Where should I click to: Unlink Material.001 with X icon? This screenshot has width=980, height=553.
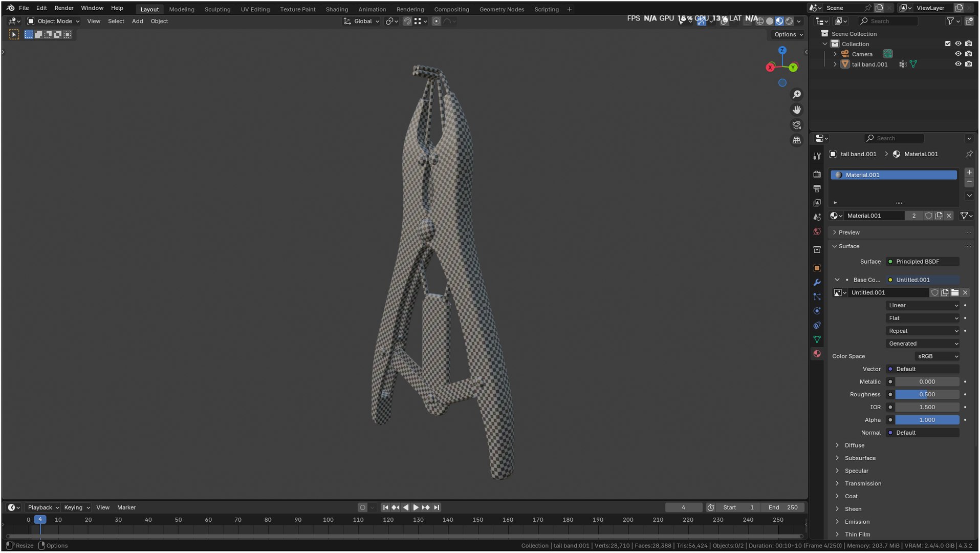949,216
